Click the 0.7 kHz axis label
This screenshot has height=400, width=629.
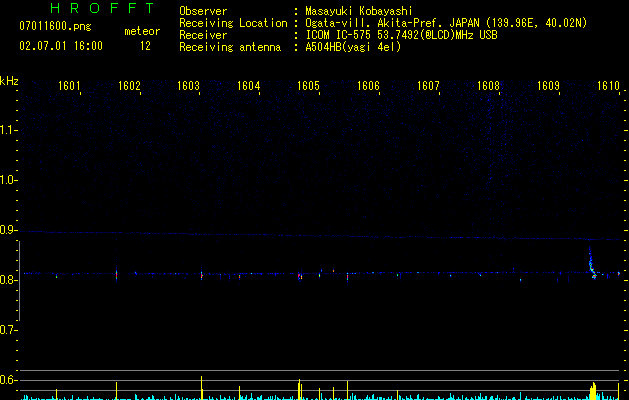(8, 330)
